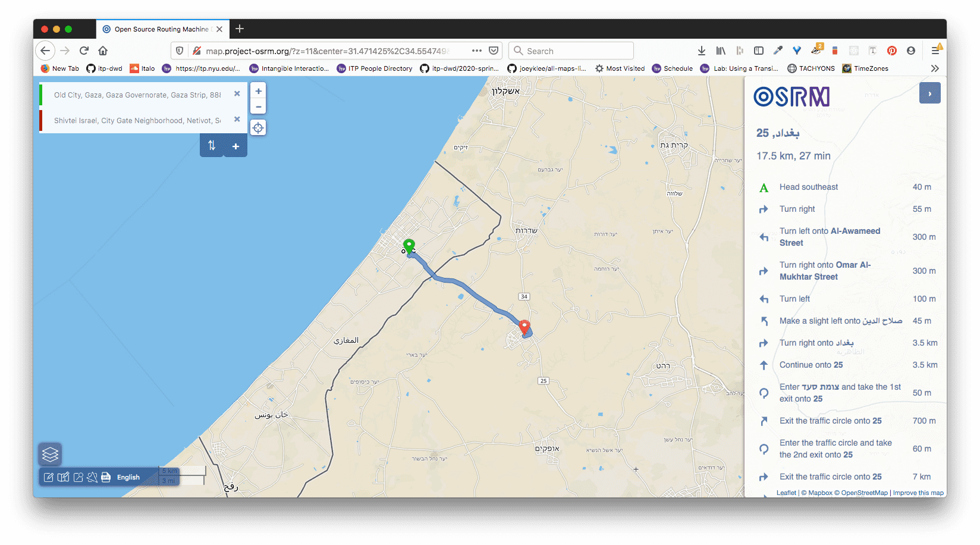Open the map layers selector
This screenshot has height=545, width=980.
50,455
